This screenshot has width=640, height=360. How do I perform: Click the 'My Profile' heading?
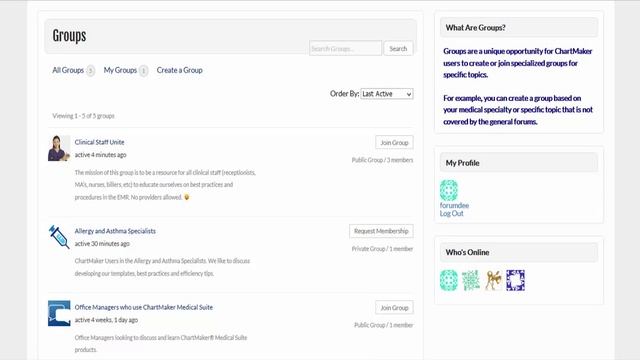click(462, 163)
